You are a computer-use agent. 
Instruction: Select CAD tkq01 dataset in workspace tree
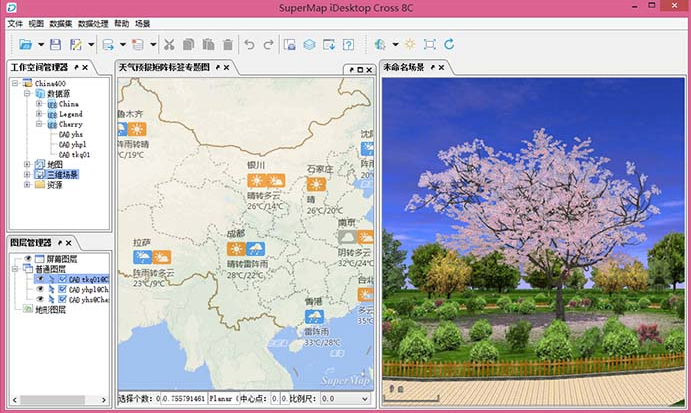coord(74,155)
